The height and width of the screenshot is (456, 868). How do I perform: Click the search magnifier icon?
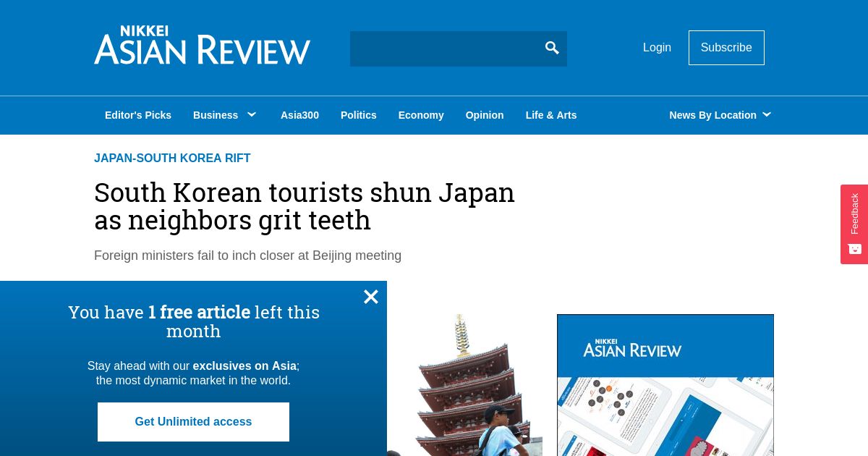point(552,48)
